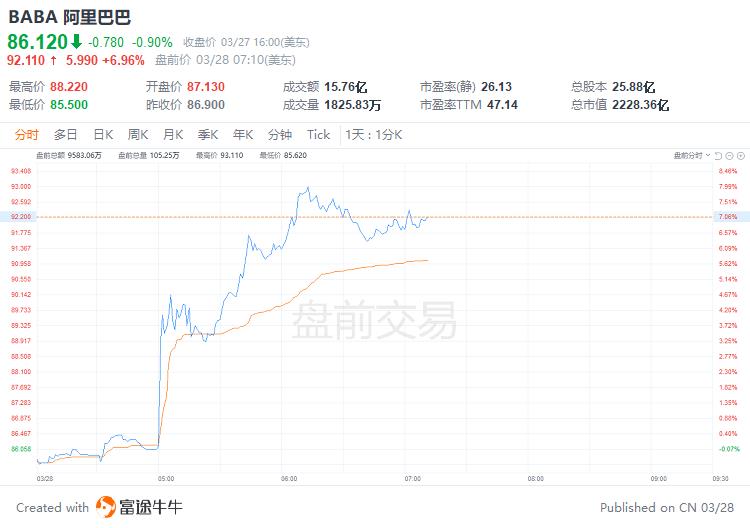Click the 总股本 25.88亿 value
750x528 pixels.
[633, 87]
